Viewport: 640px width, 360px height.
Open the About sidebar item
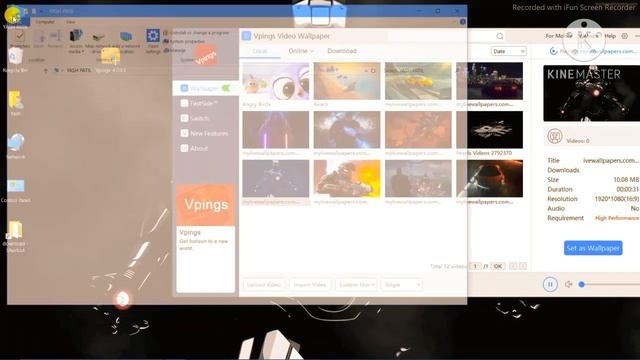(x=194, y=148)
